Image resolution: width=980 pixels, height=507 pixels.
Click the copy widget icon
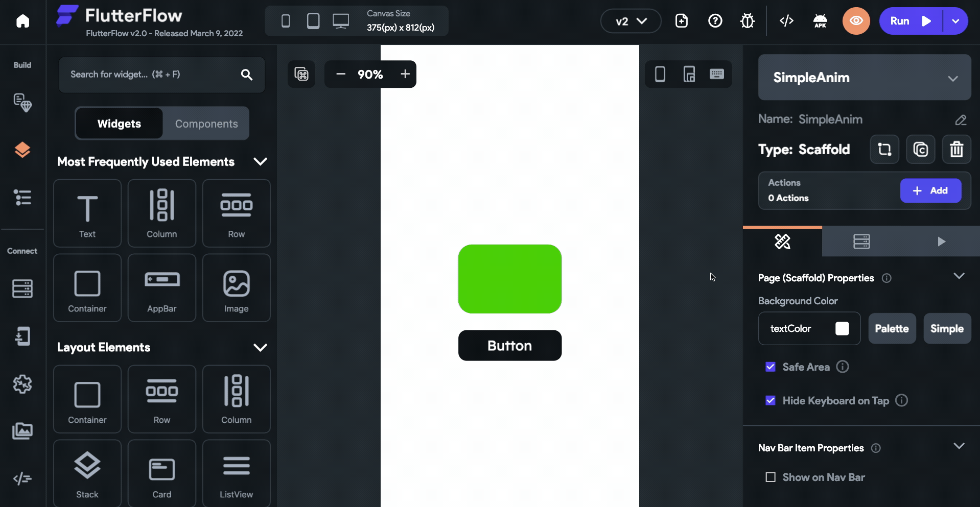921,150
